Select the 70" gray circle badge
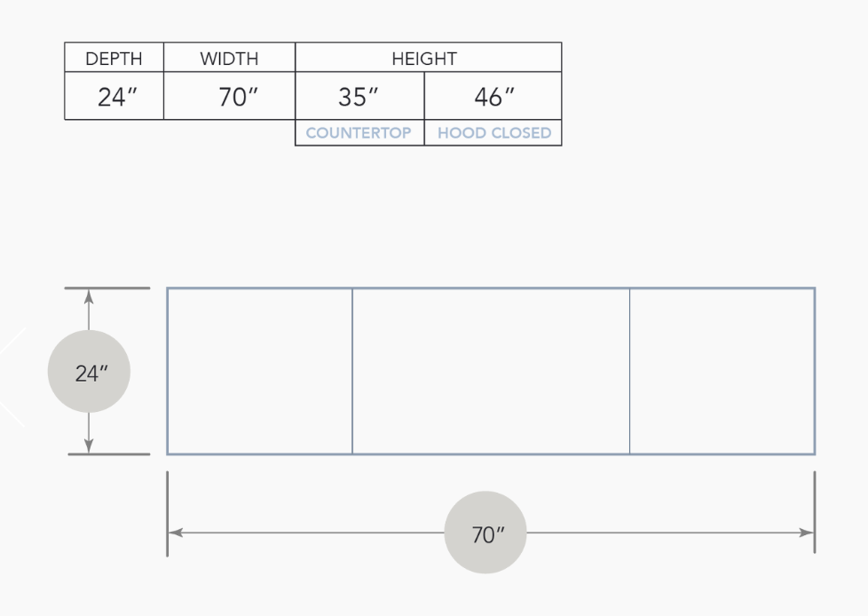Screen dimensions: 868x616 coord(485,533)
